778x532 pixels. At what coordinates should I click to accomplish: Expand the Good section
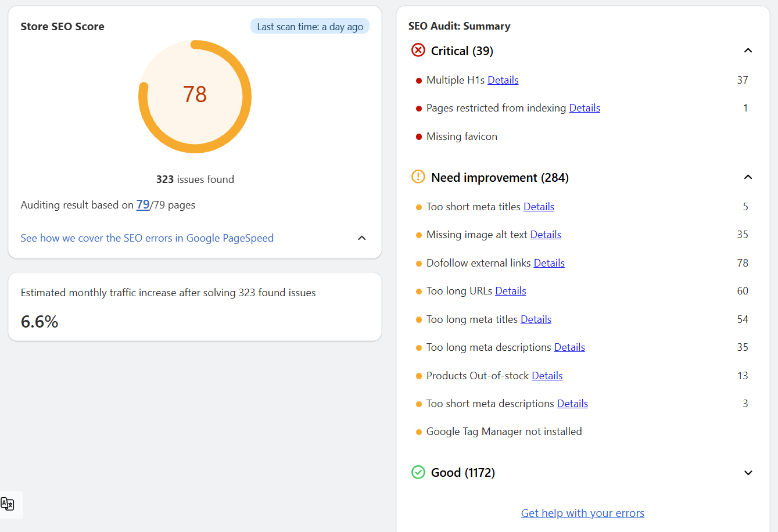coord(748,473)
